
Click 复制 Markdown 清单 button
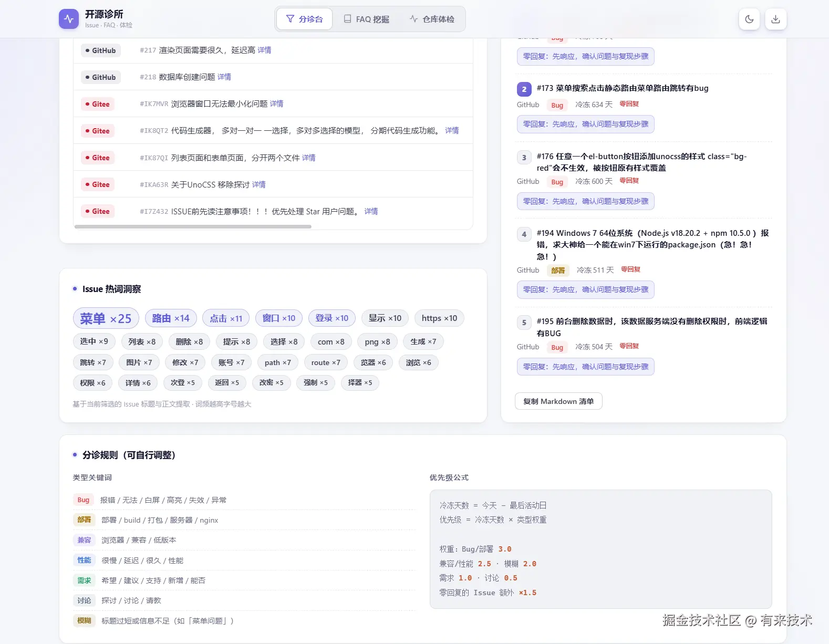point(558,401)
